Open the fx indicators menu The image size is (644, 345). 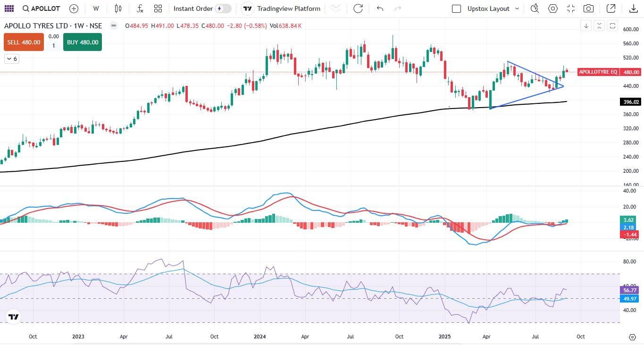140,8
